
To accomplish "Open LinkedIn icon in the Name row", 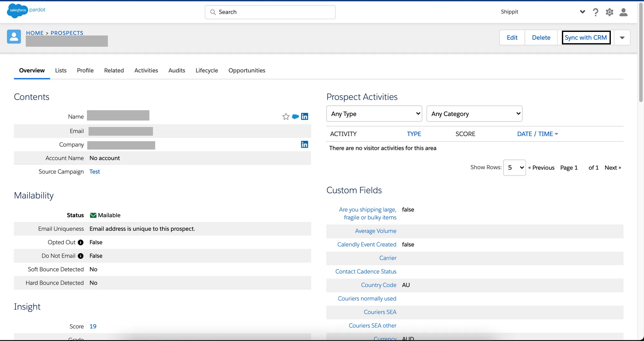I will click(304, 117).
